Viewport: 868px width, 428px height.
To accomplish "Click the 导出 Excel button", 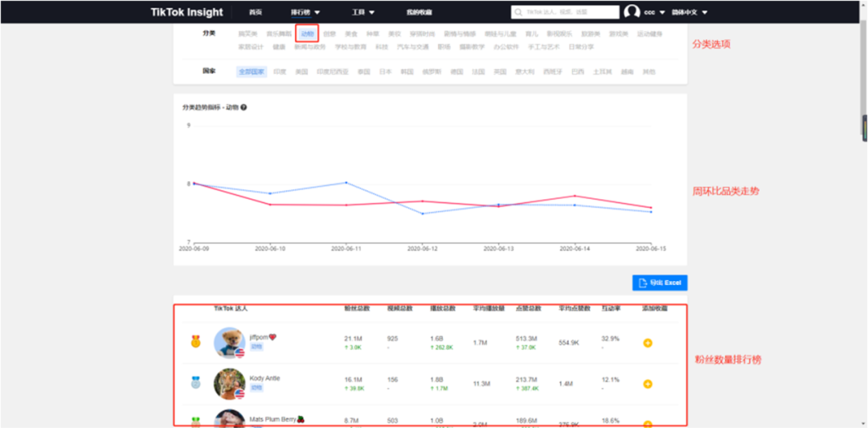I will point(660,283).
